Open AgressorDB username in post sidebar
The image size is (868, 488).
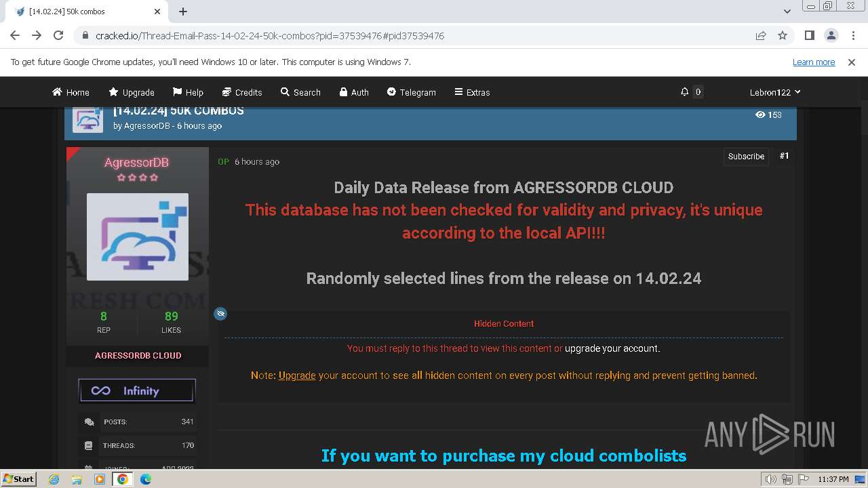tap(137, 163)
